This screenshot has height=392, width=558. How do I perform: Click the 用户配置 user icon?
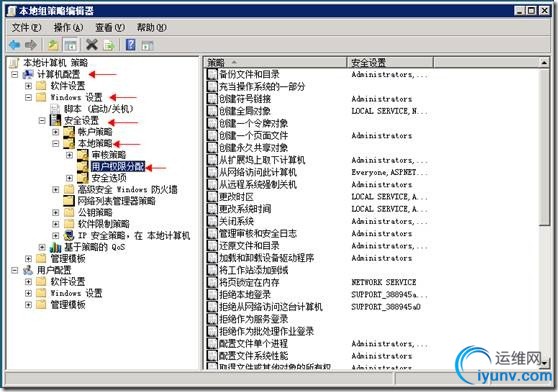(x=28, y=270)
